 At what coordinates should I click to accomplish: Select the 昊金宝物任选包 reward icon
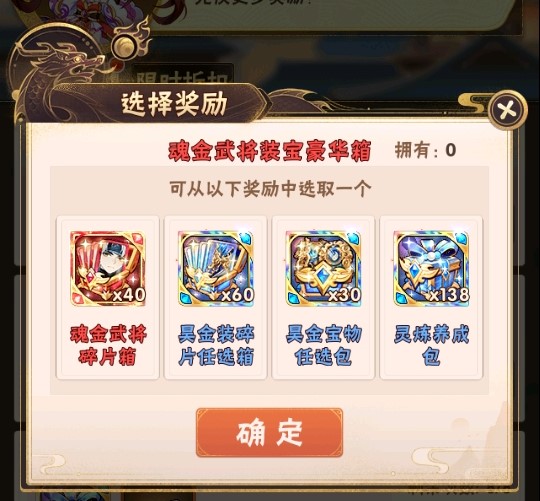click(323, 269)
